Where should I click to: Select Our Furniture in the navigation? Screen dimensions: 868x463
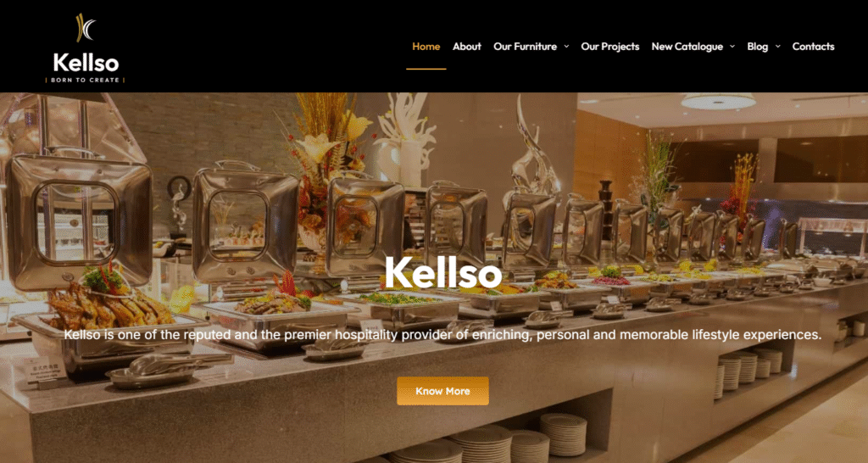[525, 47]
